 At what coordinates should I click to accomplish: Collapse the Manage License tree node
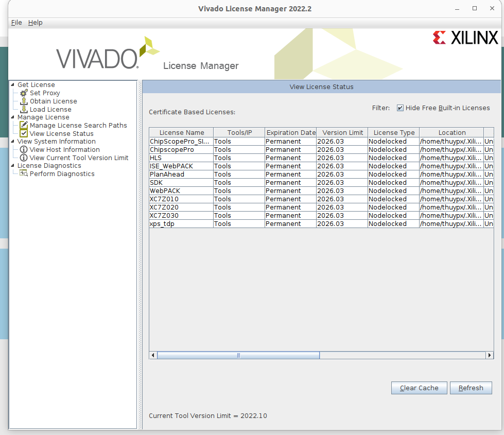coord(12,117)
